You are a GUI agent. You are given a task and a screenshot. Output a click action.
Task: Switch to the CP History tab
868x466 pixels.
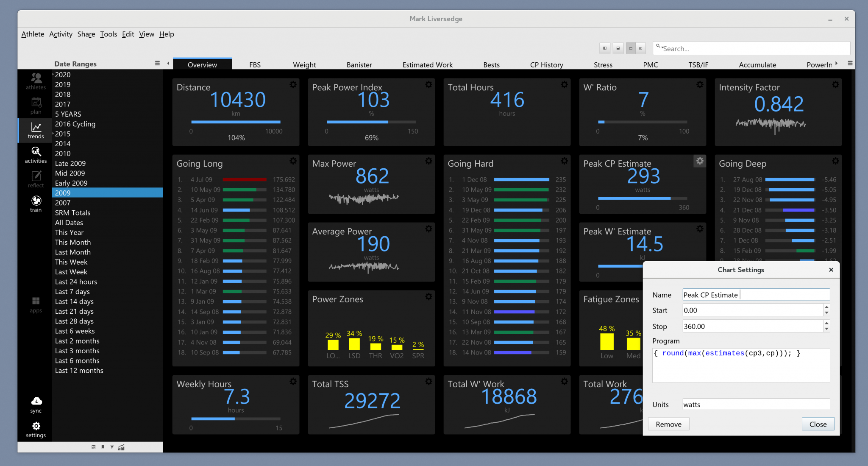[546, 65]
